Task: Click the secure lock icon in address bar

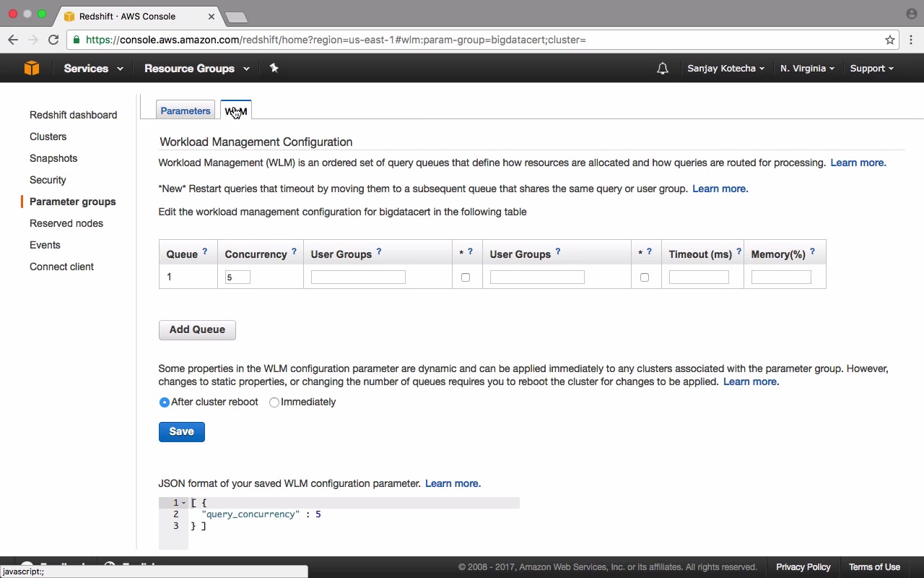Action: click(x=77, y=40)
